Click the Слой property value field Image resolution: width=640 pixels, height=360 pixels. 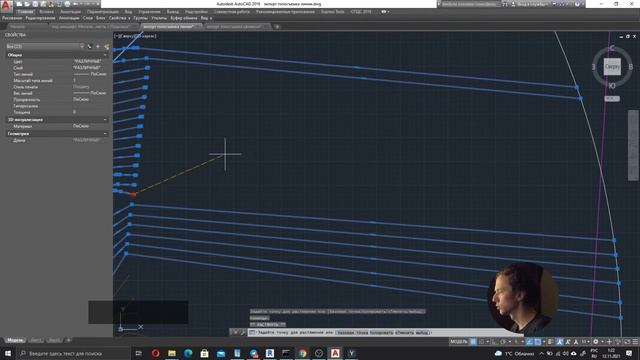point(90,68)
